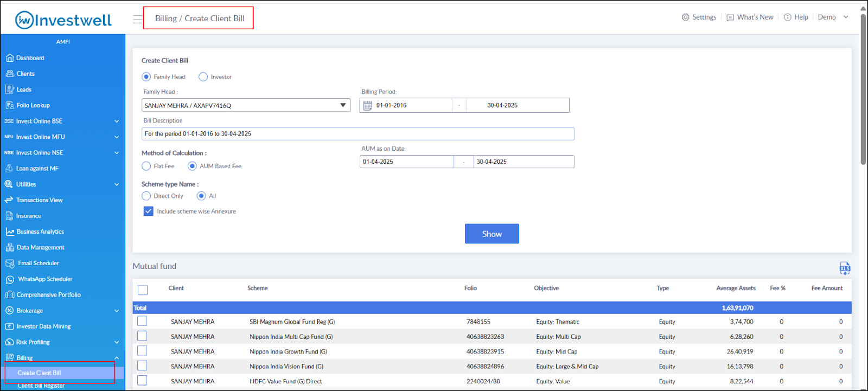Screen dimensions: 868x391
Task: Open the Demo user dropdown
Action: [x=833, y=17]
